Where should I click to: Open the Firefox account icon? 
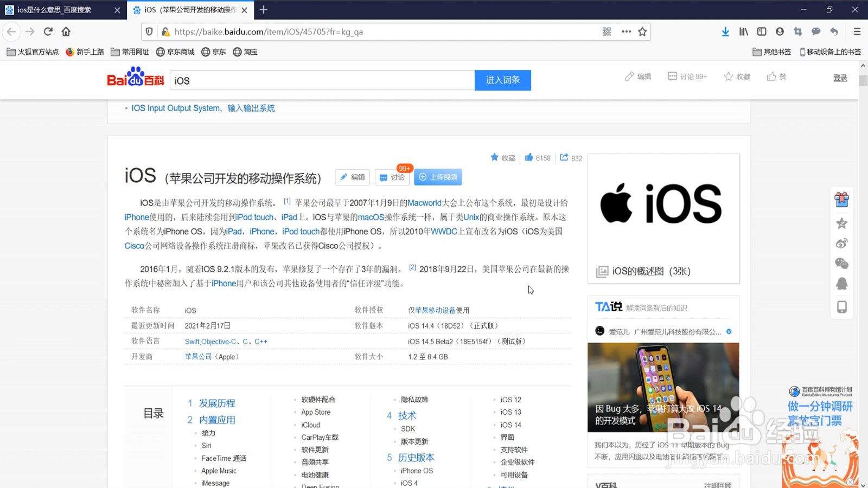coord(780,31)
